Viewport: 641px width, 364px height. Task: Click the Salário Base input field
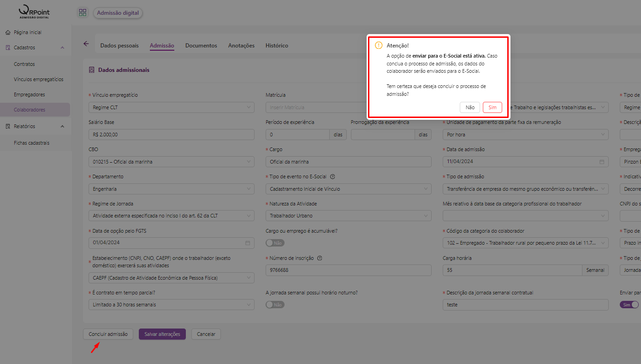(171, 135)
